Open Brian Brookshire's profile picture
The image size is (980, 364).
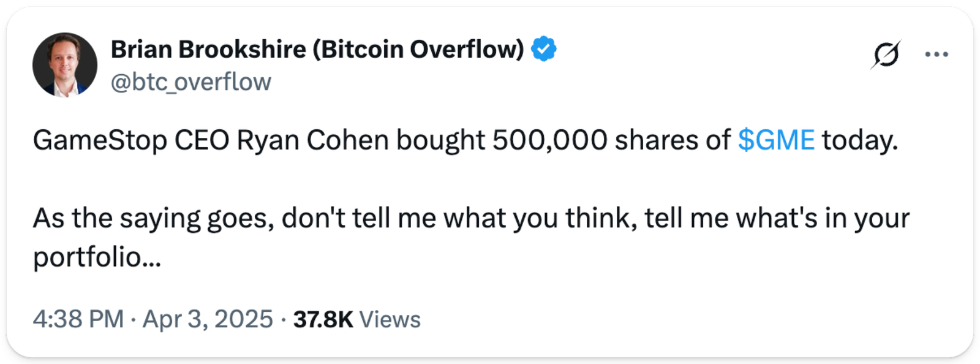(65, 65)
